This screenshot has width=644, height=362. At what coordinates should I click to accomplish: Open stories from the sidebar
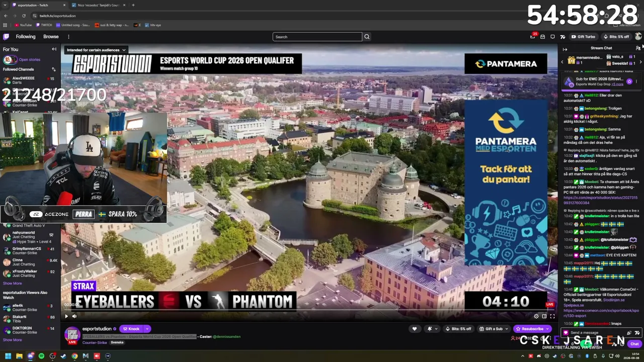tap(29, 60)
